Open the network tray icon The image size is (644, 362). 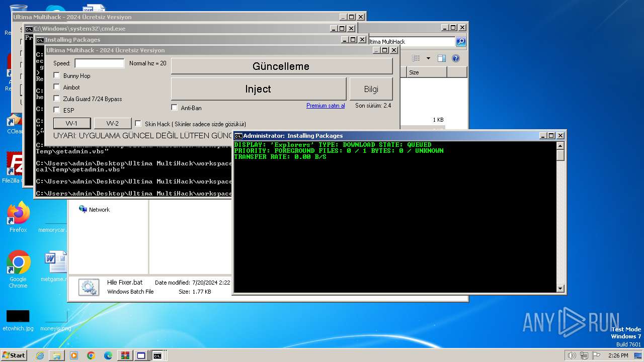click(x=584, y=355)
